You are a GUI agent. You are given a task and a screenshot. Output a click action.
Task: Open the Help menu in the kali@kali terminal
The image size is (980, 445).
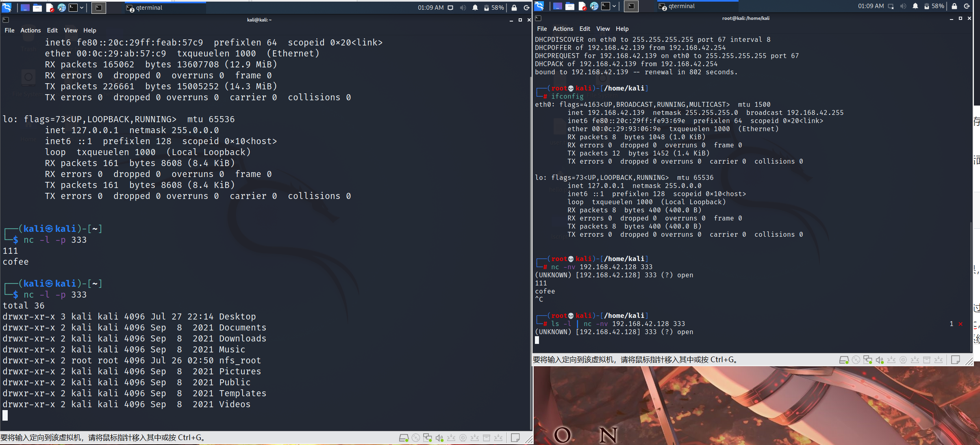point(90,30)
